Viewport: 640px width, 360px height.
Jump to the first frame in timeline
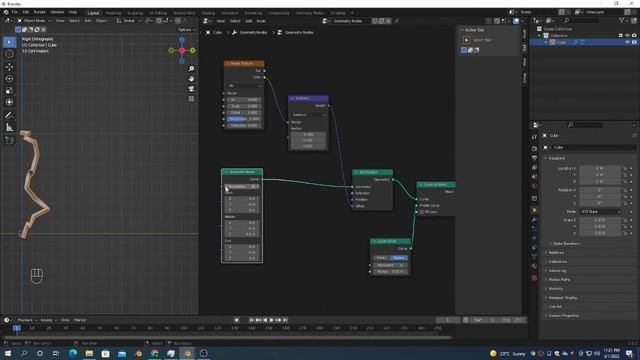pyautogui.click(x=251, y=320)
